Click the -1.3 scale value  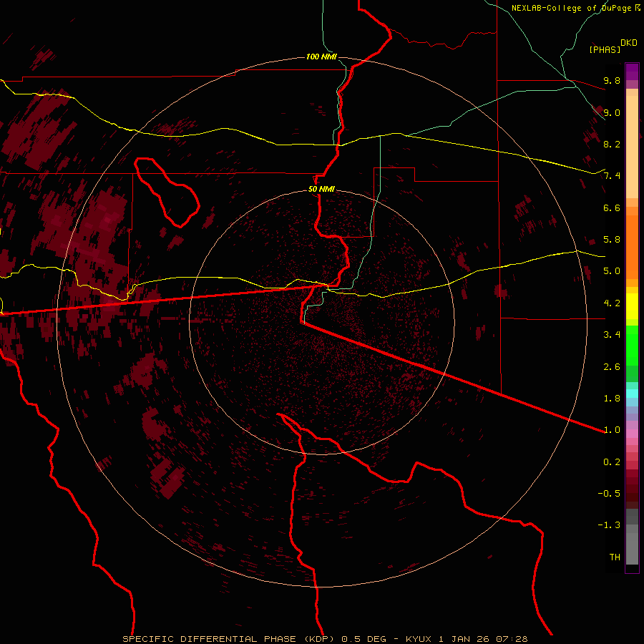click(609, 525)
